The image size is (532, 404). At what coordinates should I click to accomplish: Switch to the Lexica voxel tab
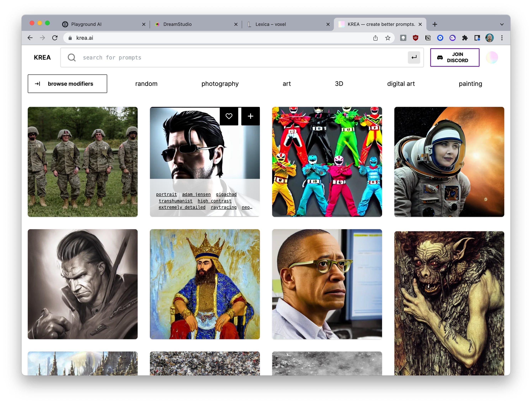270,24
